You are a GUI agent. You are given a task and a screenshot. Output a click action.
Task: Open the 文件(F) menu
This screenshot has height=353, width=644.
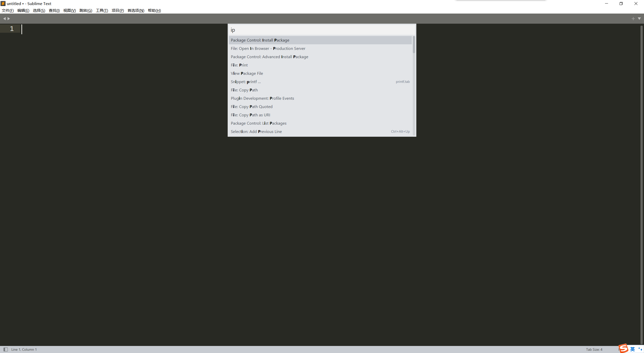(7, 10)
